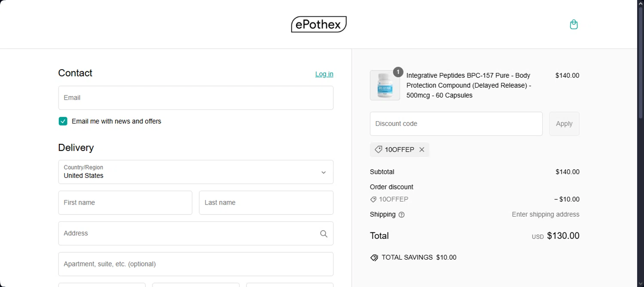Click the product quantity badge
The height and width of the screenshot is (287, 644).
[x=398, y=72]
